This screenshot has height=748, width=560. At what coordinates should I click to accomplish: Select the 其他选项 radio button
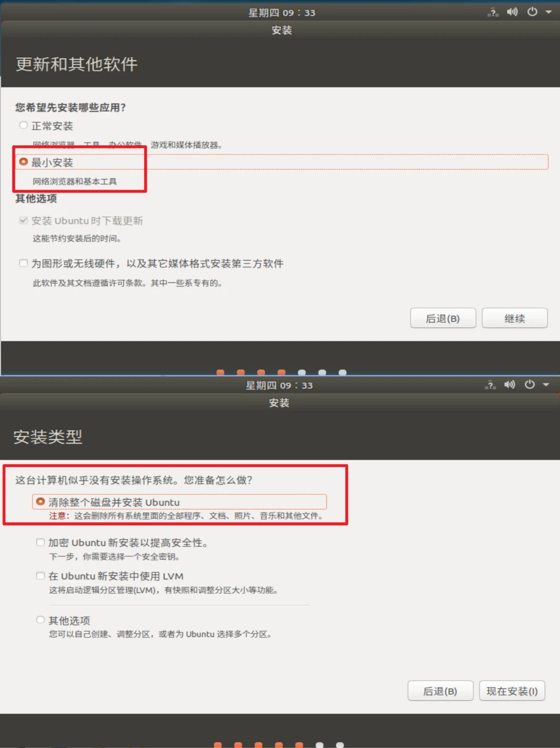tap(40, 620)
